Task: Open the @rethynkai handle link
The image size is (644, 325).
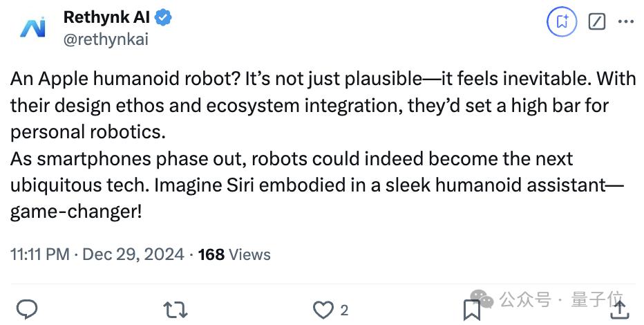Action: 106,39
